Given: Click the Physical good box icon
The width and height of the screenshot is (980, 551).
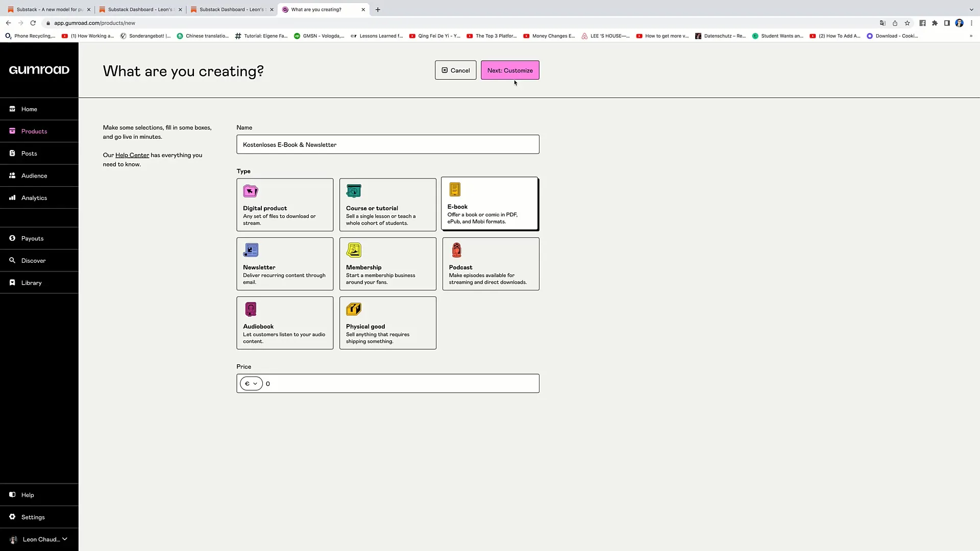Looking at the screenshot, I should [354, 309].
